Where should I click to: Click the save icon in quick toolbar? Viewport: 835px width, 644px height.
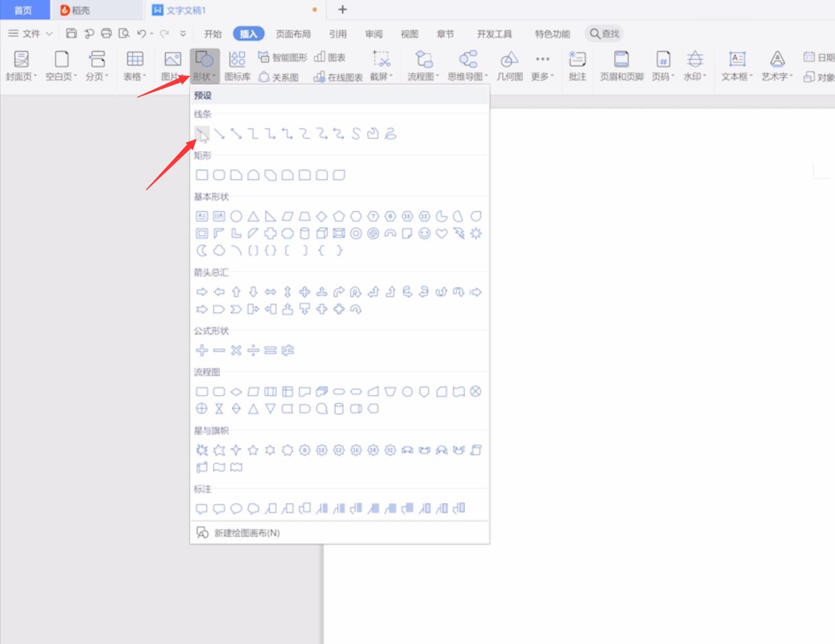pyautogui.click(x=71, y=33)
